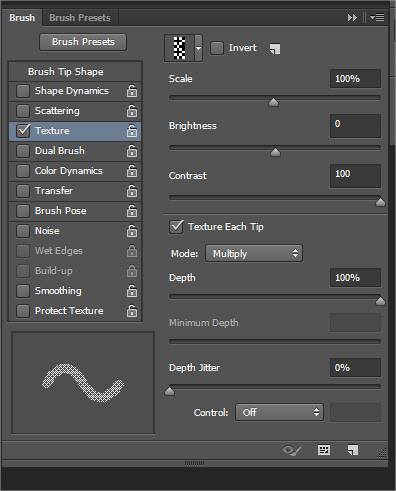Toggle the lock for Transfer
The width and height of the screenshot is (396, 491).
click(132, 191)
